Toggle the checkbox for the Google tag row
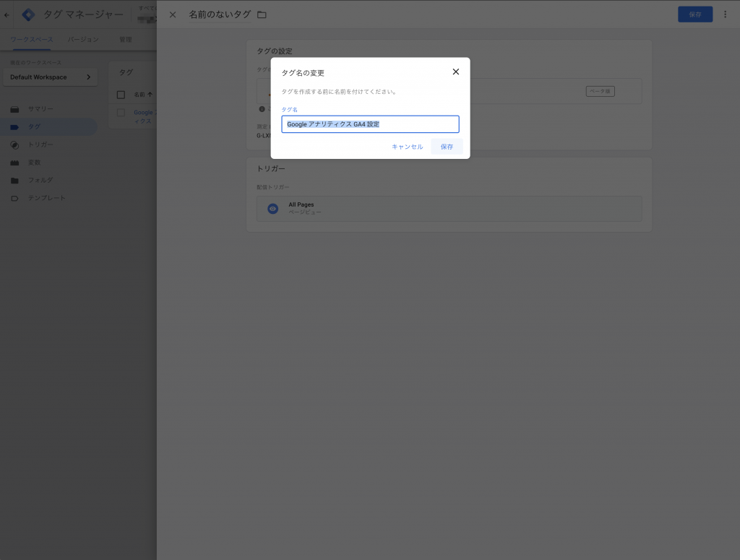 [121, 113]
